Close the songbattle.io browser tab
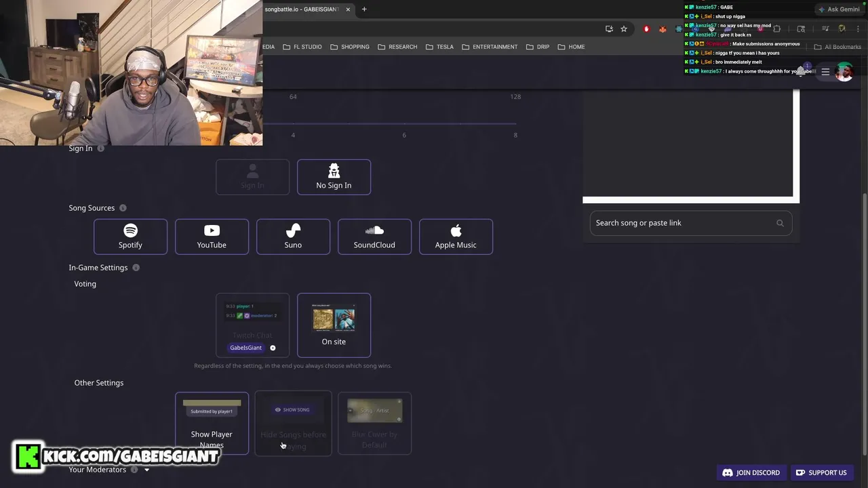This screenshot has width=868, height=488. click(348, 9)
